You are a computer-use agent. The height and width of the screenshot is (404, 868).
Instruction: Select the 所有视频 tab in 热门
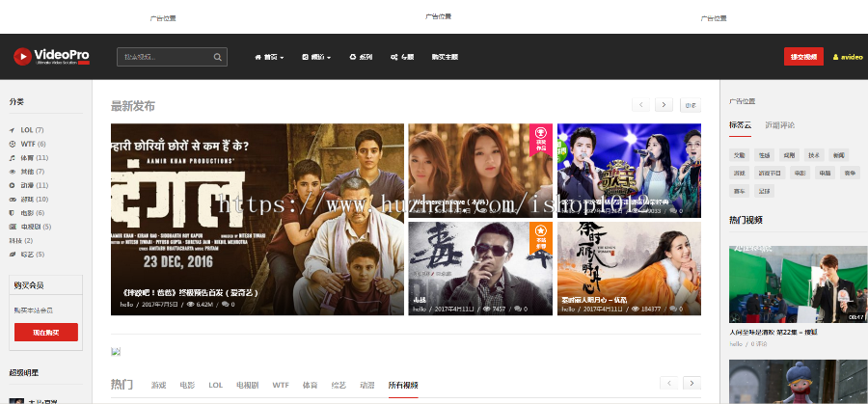pos(403,385)
